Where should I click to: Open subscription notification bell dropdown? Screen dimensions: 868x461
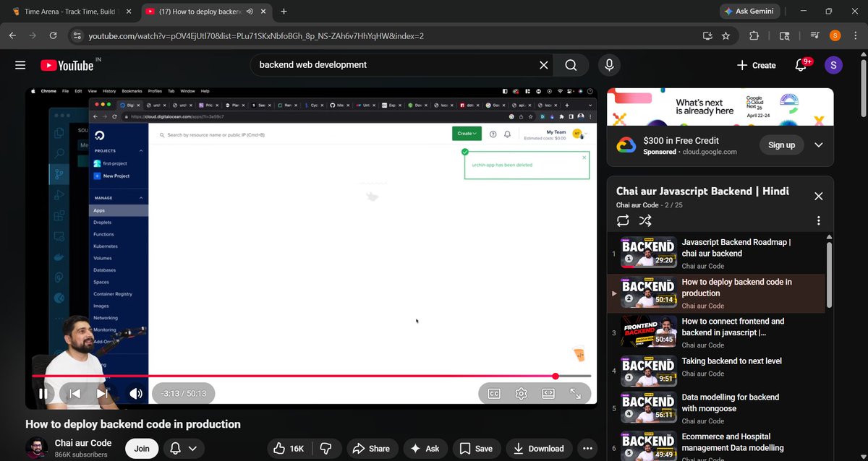click(183, 449)
